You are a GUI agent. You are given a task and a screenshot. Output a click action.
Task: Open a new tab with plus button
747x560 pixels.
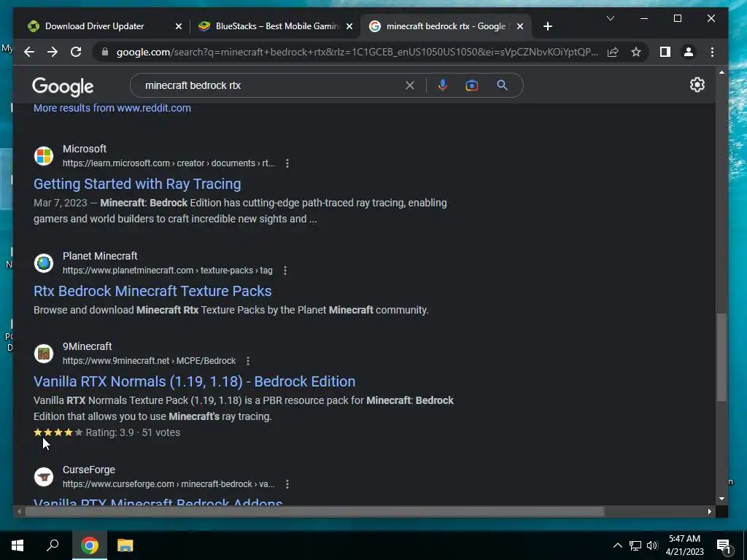click(548, 26)
